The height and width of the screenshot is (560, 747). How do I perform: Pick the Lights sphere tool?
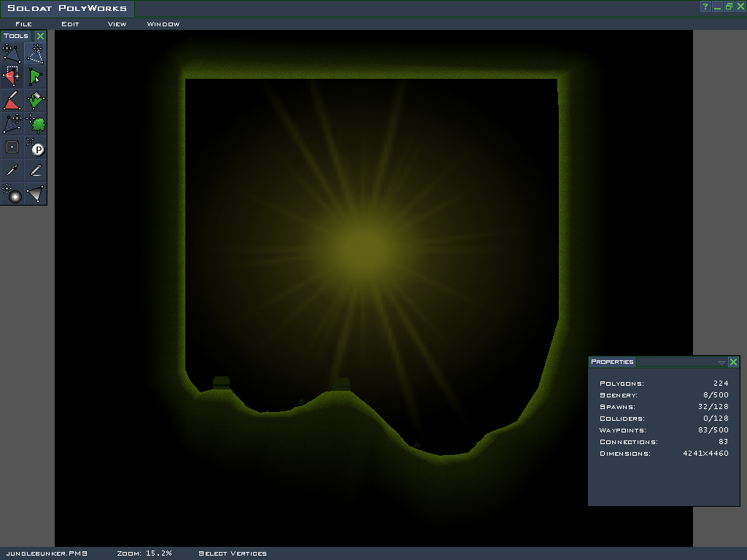coord(12,193)
